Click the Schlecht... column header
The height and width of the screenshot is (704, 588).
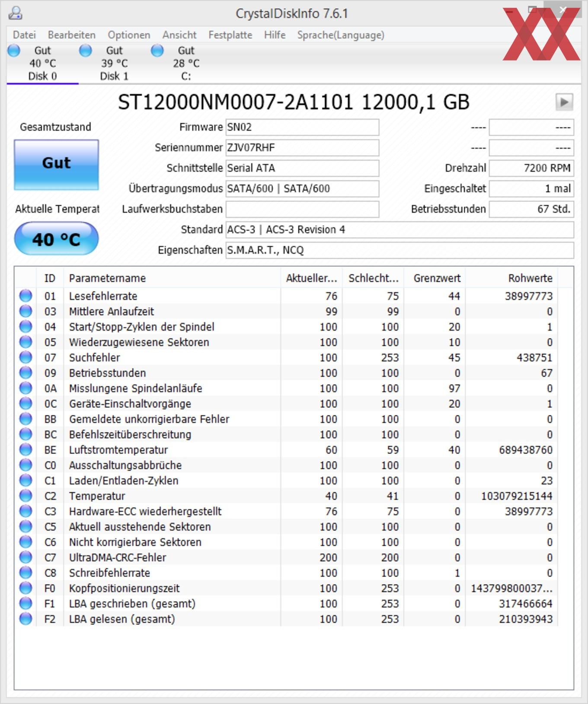[373, 278]
